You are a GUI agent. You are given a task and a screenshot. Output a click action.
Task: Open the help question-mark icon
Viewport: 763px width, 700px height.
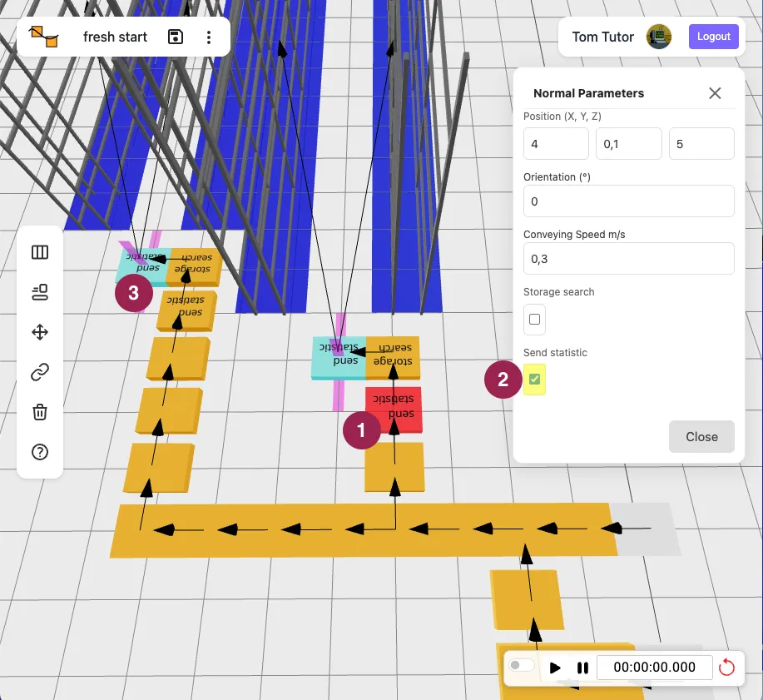coord(39,452)
